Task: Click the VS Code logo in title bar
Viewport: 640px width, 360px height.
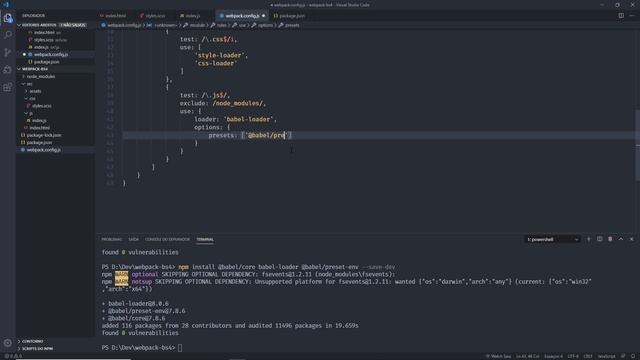Action: point(6,5)
